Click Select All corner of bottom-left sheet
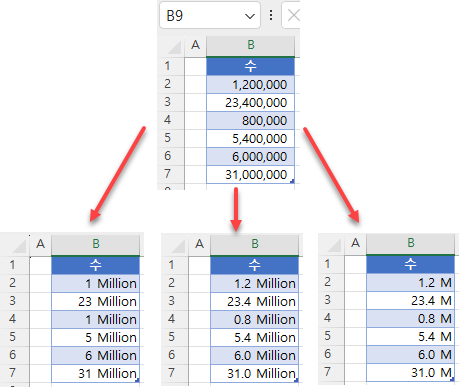 coord(19,246)
